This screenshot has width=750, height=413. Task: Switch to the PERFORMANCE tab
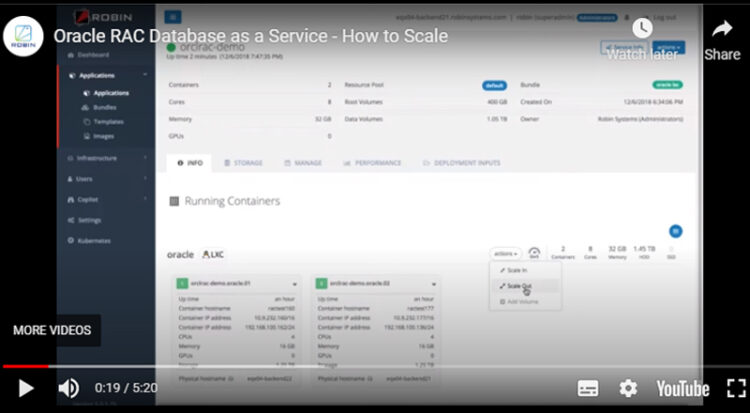[x=372, y=163]
